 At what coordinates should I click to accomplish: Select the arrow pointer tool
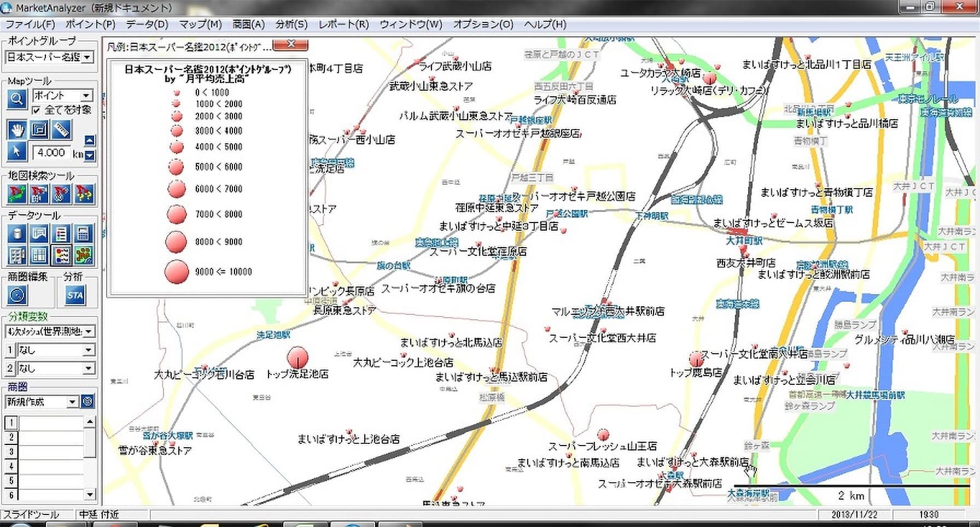click(x=17, y=151)
